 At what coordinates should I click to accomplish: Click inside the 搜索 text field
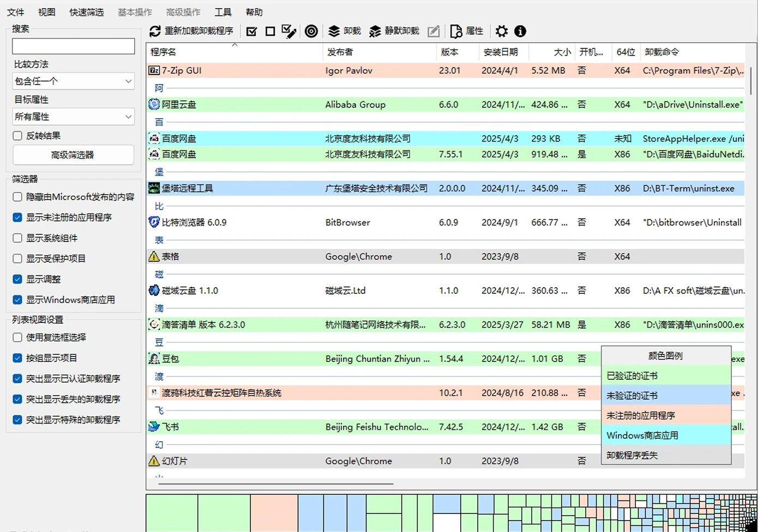pos(73,46)
